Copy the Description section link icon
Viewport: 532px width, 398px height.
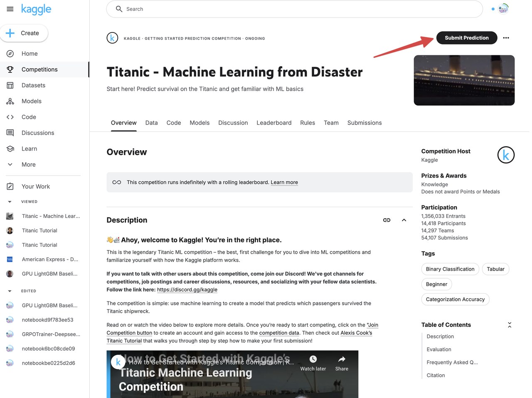(387, 220)
